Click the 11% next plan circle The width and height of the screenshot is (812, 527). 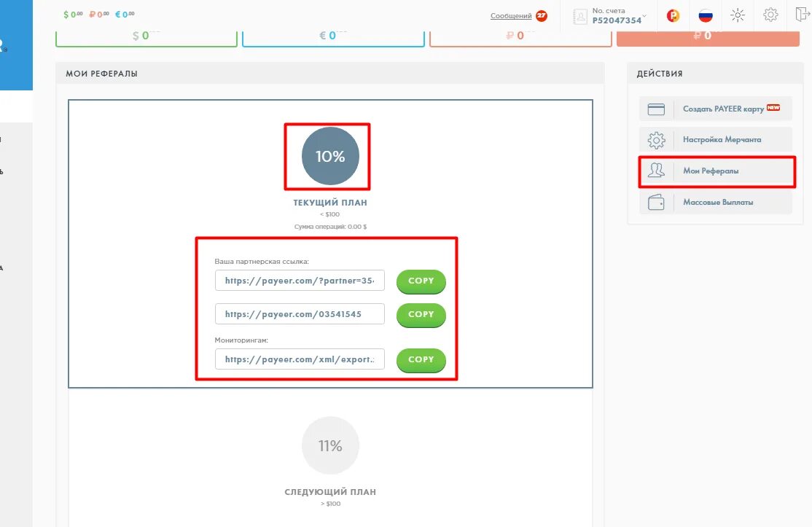(330, 445)
